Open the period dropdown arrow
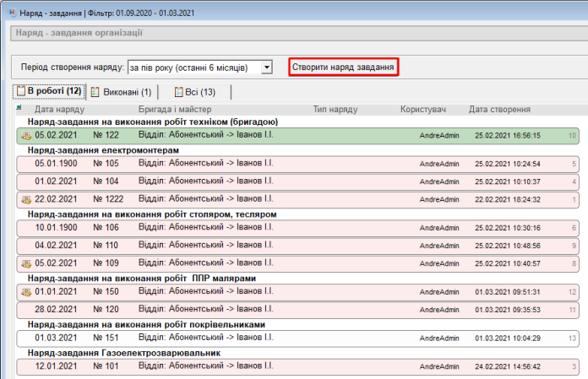Screen dimensions: 588x379 267,67
